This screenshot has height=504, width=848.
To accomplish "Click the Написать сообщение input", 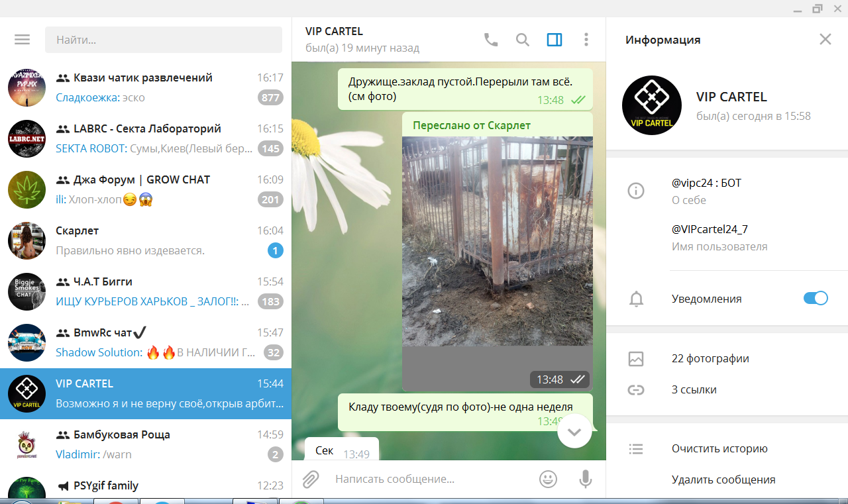I will click(x=431, y=479).
